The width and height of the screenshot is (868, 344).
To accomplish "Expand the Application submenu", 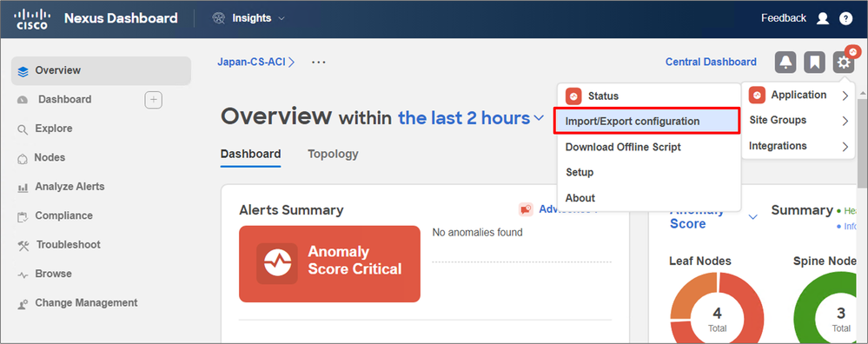I will tap(798, 96).
